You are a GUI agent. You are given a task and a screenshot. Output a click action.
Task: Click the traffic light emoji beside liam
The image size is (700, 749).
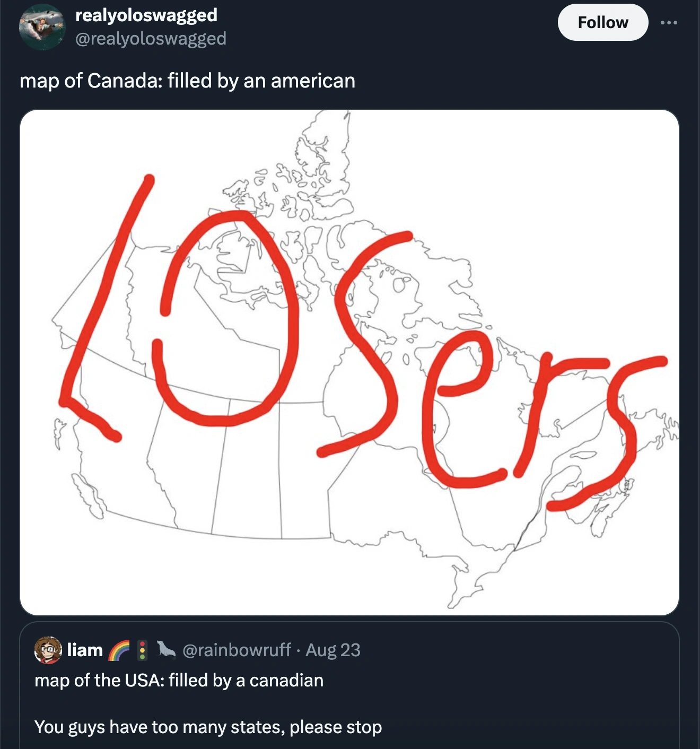point(142,650)
